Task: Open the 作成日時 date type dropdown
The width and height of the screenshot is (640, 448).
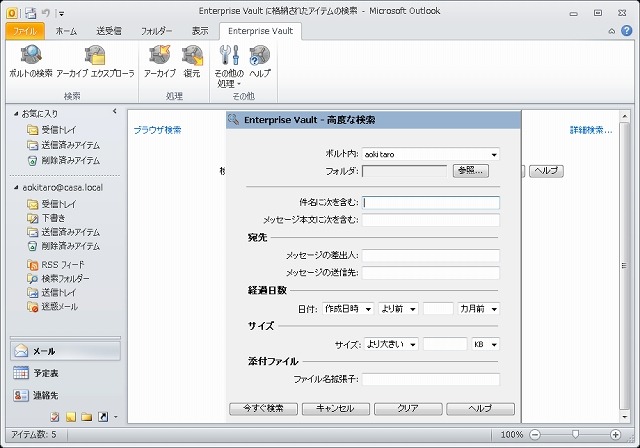Action: pyautogui.click(x=348, y=309)
